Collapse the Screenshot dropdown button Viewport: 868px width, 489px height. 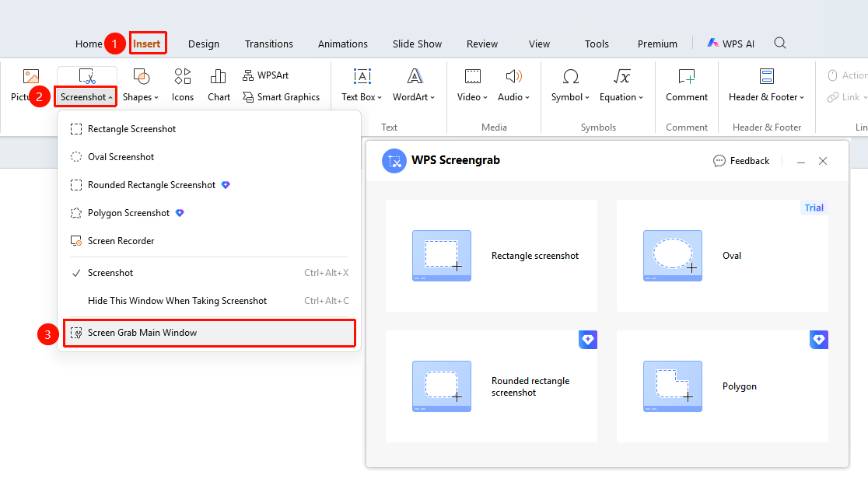click(x=86, y=97)
